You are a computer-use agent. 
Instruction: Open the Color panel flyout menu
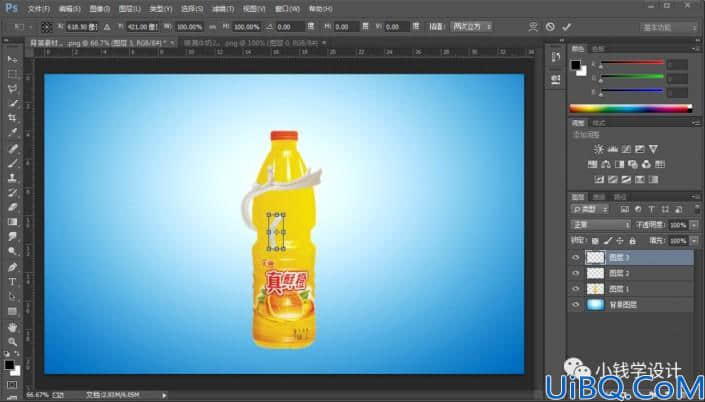[x=696, y=49]
